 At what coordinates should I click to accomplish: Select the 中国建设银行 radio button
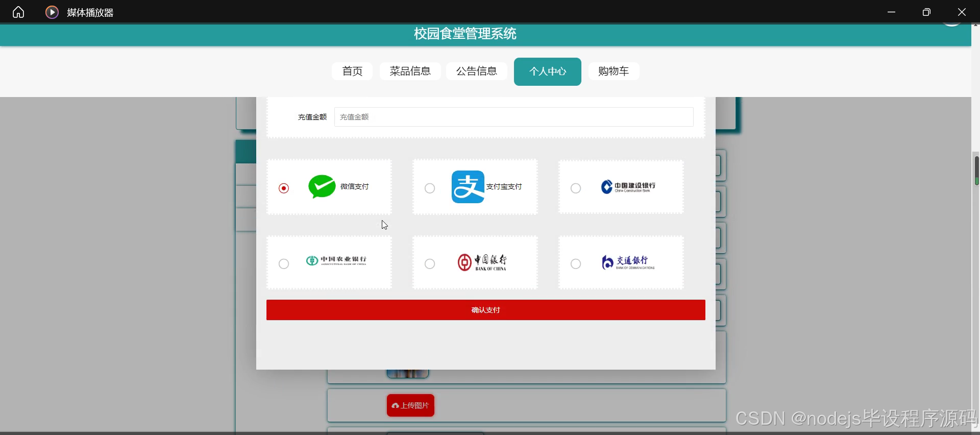click(576, 188)
